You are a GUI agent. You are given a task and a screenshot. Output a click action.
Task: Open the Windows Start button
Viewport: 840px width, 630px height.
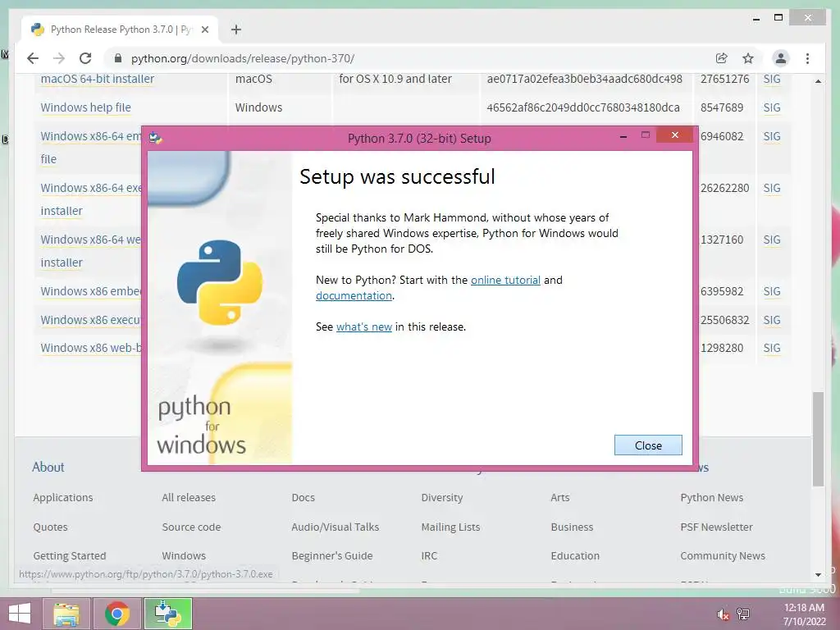pos(20,614)
